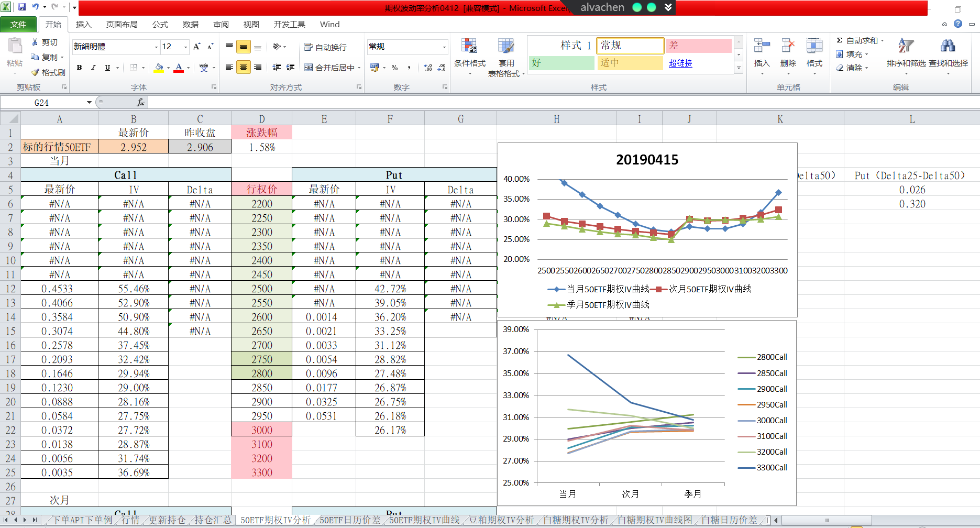Save the workbook from quick access toolbar
The height and width of the screenshot is (528, 980).
point(22,7)
